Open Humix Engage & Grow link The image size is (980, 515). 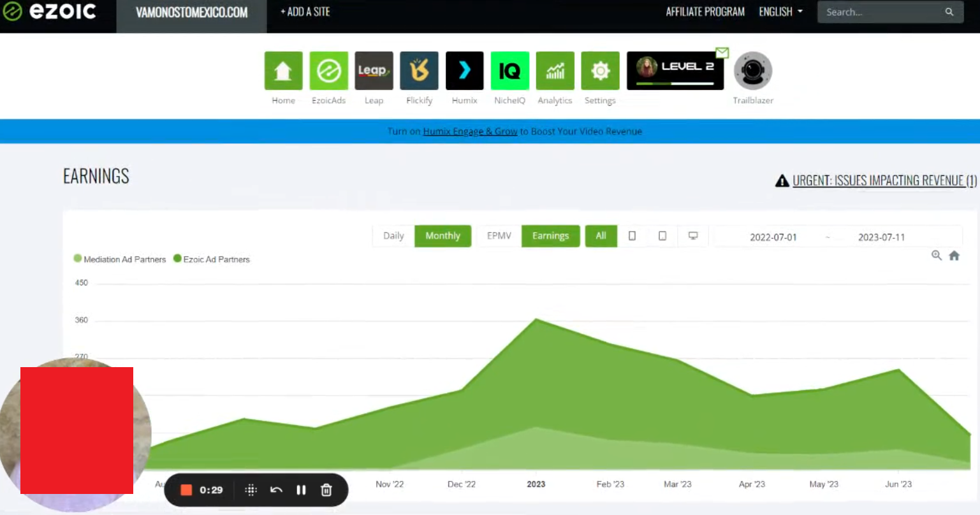pos(470,131)
